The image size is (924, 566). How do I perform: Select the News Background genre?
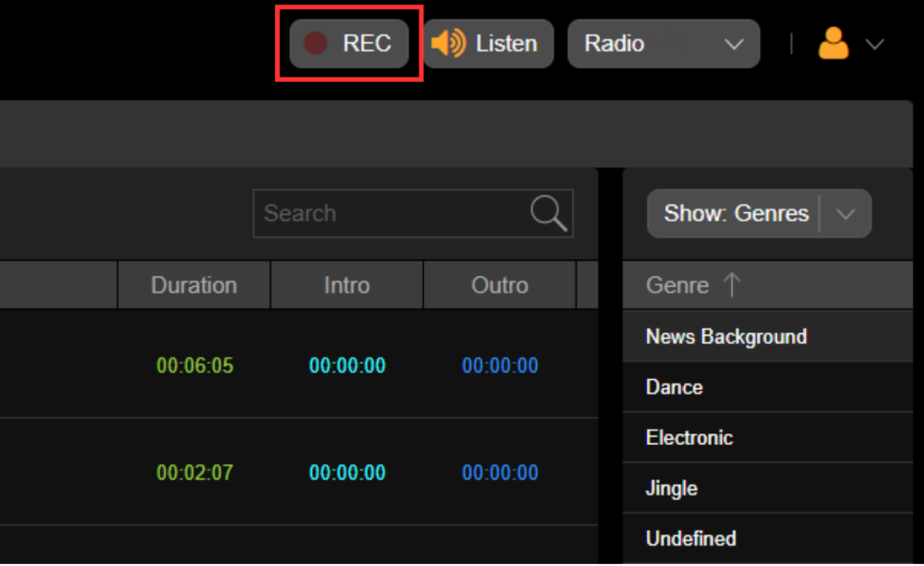click(768, 337)
